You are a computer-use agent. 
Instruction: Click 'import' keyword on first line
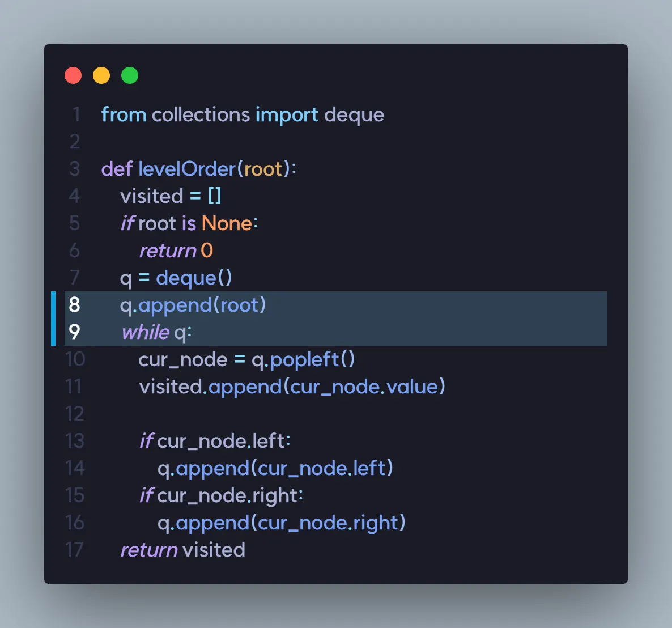[287, 115]
